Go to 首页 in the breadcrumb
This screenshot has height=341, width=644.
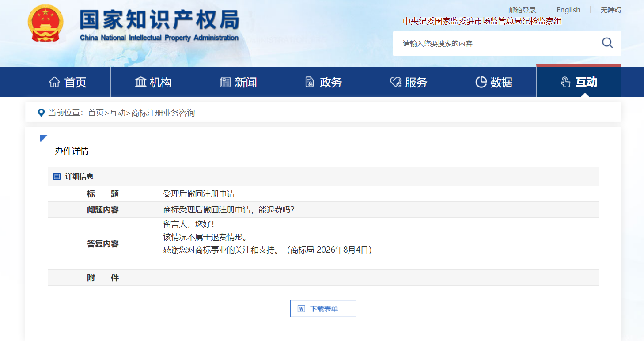pos(95,113)
